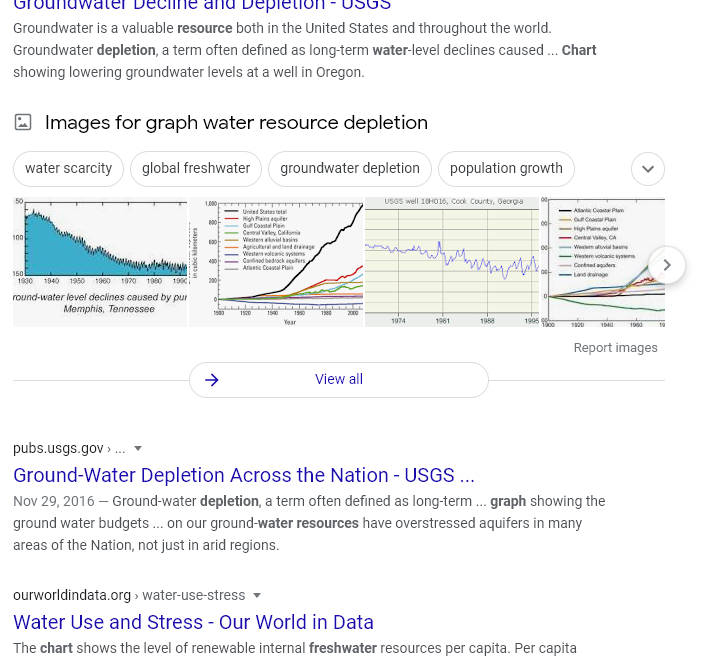Expand more image filter chips with chevron
This screenshot has height=660, width=711.
[x=648, y=169]
